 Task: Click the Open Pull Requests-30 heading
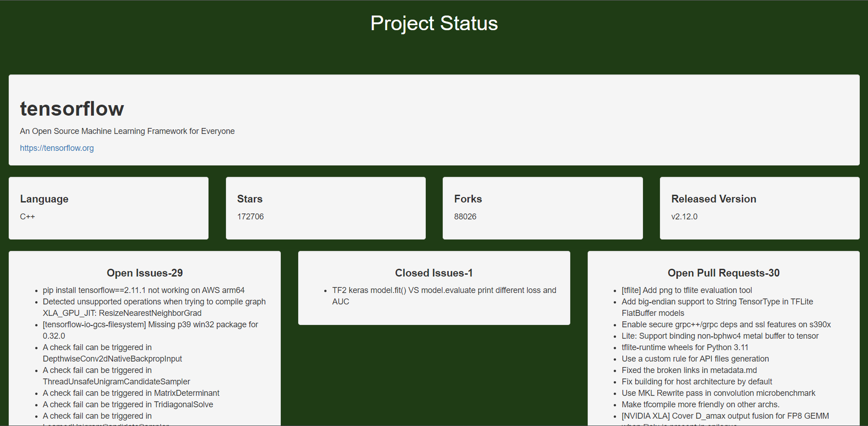(723, 273)
